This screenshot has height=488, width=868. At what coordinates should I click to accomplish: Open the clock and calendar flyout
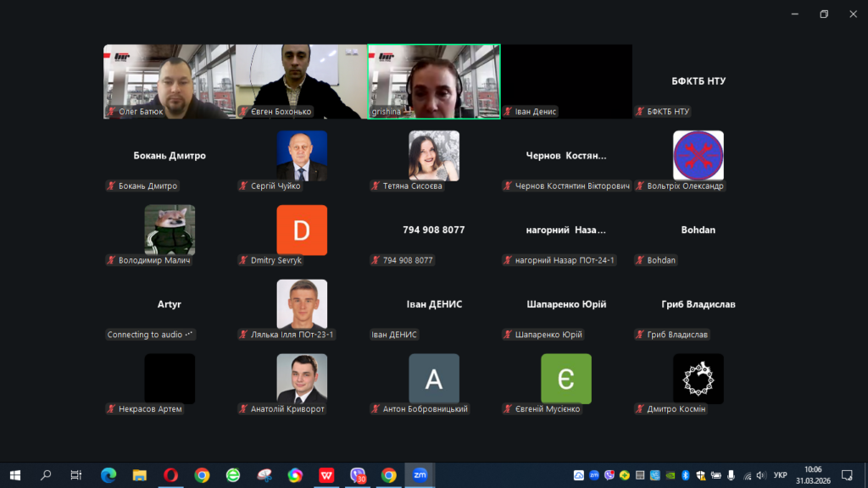click(x=811, y=475)
